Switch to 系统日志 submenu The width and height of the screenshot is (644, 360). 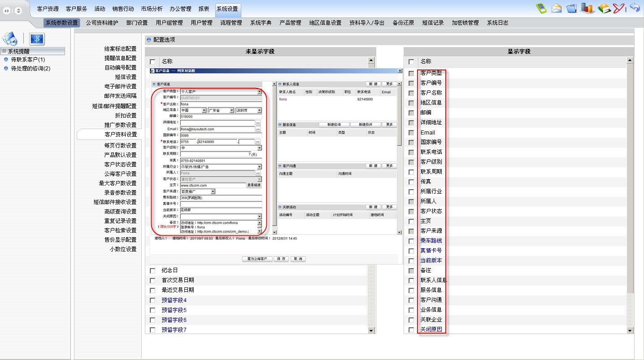point(498,23)
